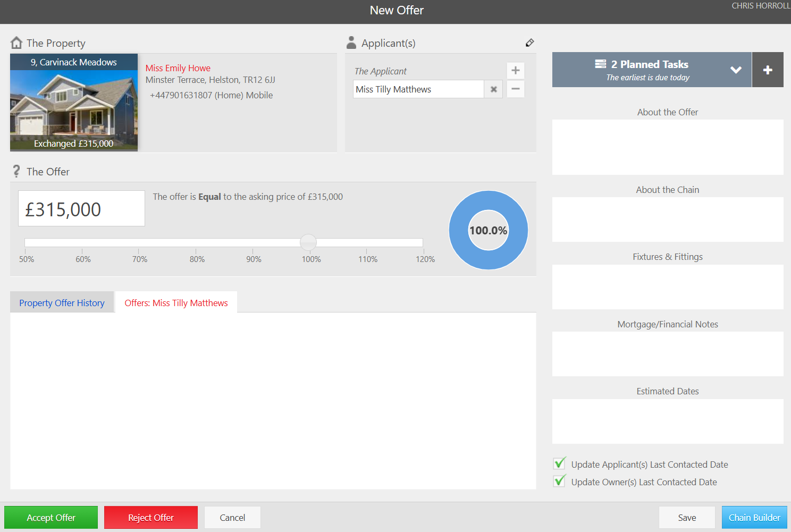
Task: Open the 9, Carvinack Meadows property thumbnail
Action: pyautogui.click(x=74, y=103)
